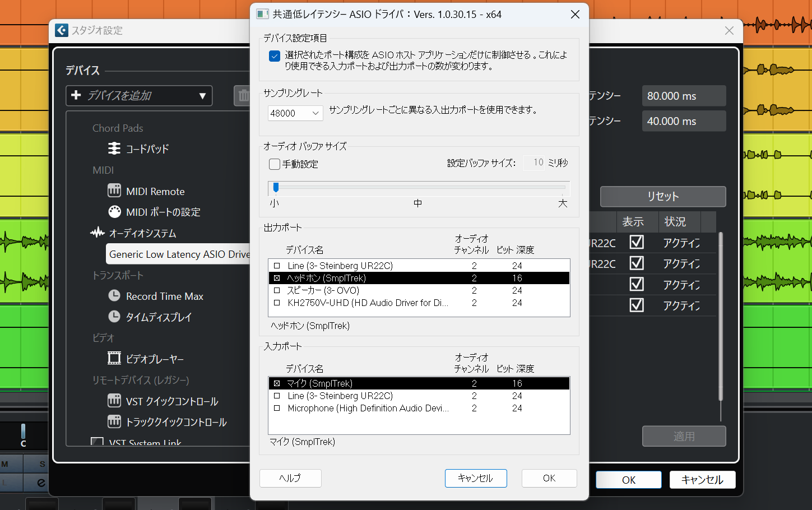Uncheck マイク (SmplTrek) input port
This screenshot has height=510, width=812.
tap(277, 383)
